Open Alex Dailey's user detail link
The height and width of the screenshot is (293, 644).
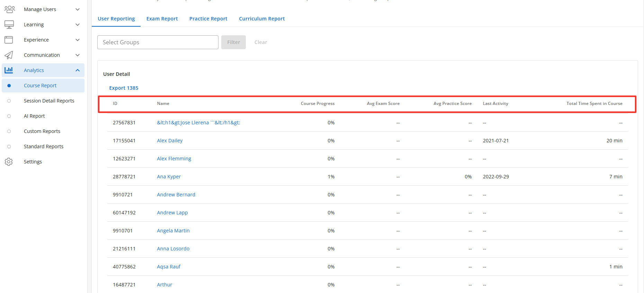[170, 141]
